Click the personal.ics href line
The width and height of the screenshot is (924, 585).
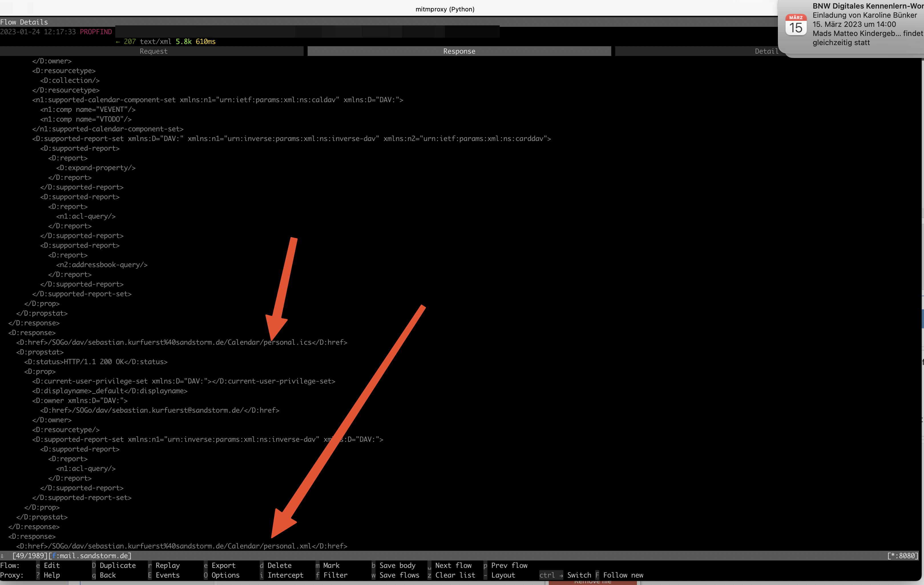pos(181,342)
